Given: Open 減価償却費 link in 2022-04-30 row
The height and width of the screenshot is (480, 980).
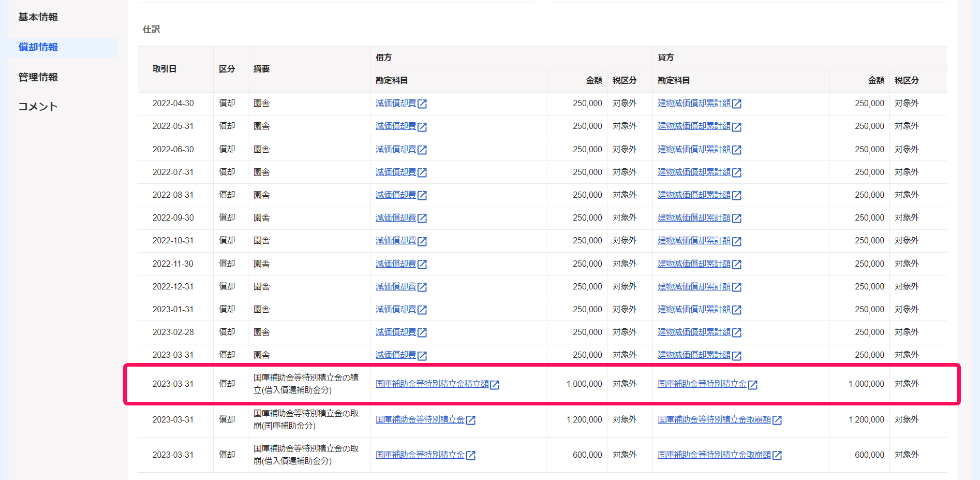Looking at the screenshot, I should 396,103.
